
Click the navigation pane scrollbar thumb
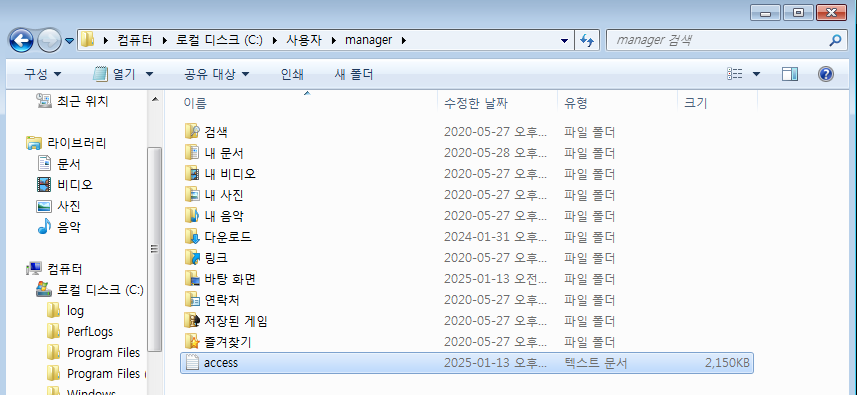[155, 249]
